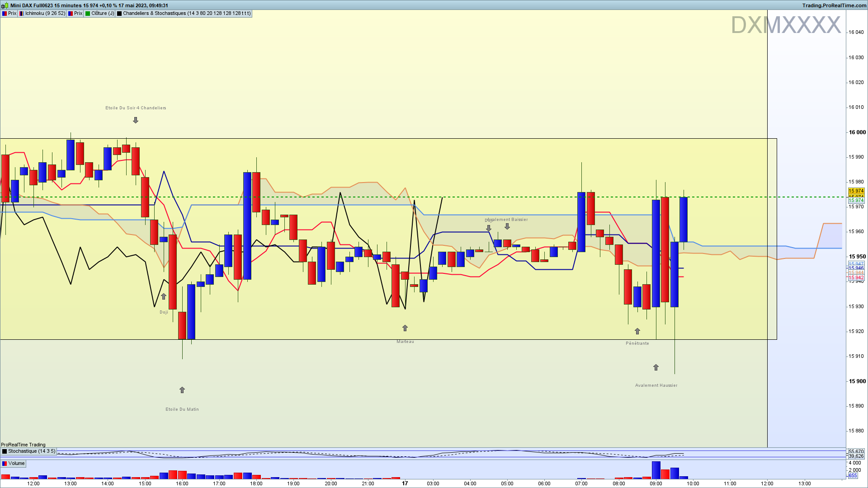Screen dimensions: 868x488
Task: Click the Ichimoku indicator color icon
Action: click(21, 14)
